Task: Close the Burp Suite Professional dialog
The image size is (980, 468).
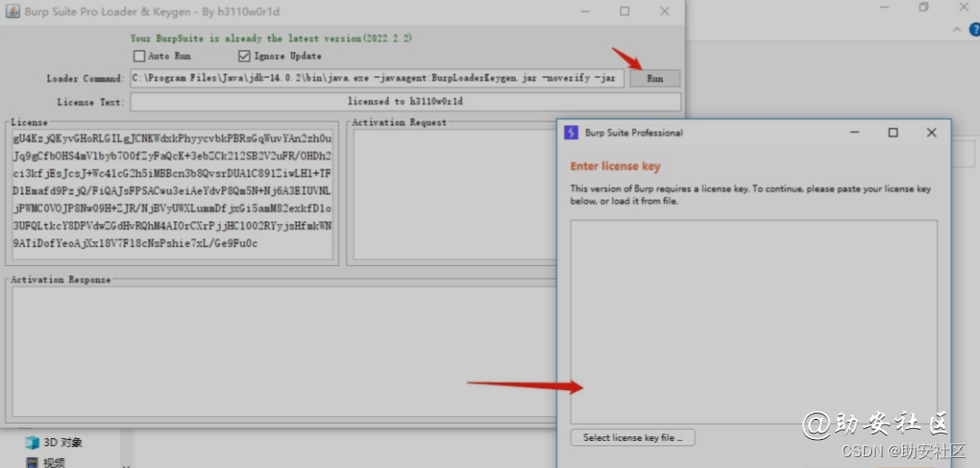Action: click(931, 132)
